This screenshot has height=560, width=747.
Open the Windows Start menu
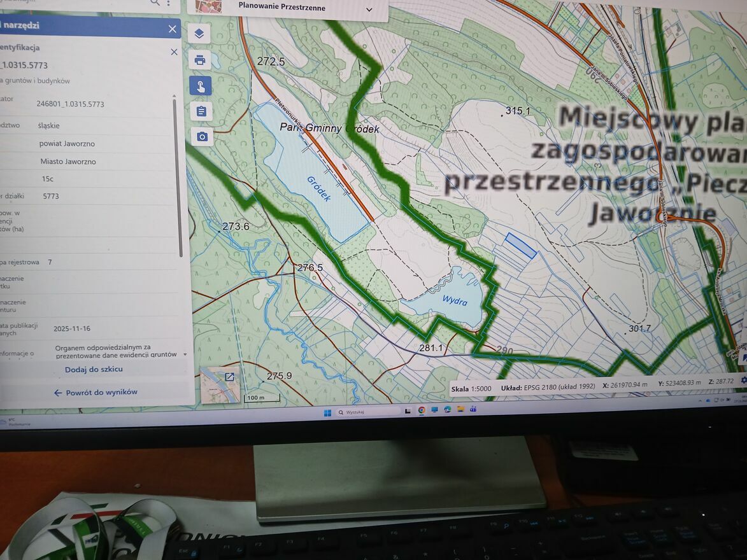327,412
